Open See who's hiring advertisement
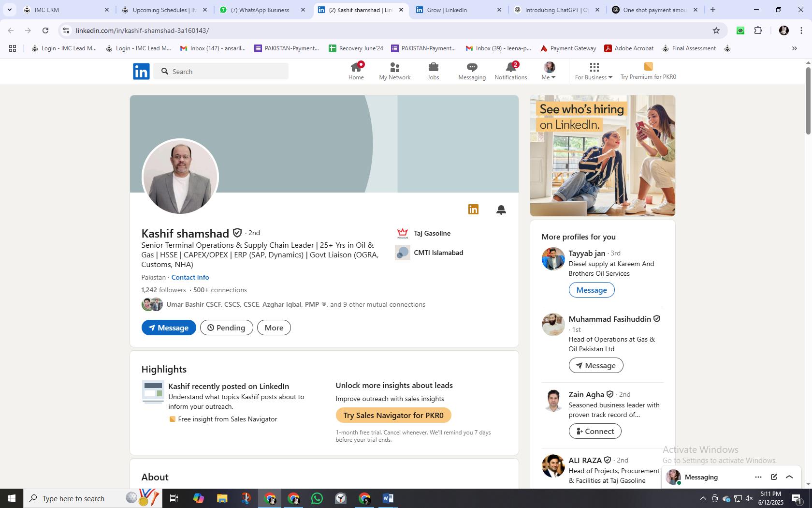 click(602, 156)
